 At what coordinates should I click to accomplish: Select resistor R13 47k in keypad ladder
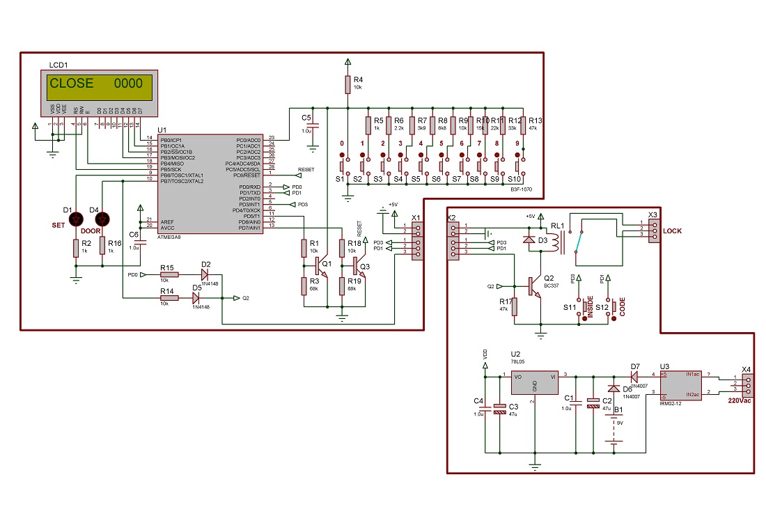(523, 125)
